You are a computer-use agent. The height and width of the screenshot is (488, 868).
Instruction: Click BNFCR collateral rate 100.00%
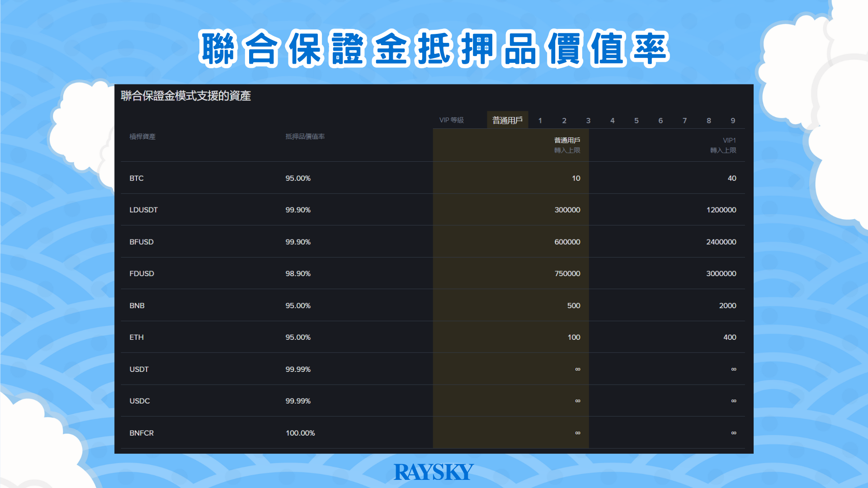[x=300, y=433]
